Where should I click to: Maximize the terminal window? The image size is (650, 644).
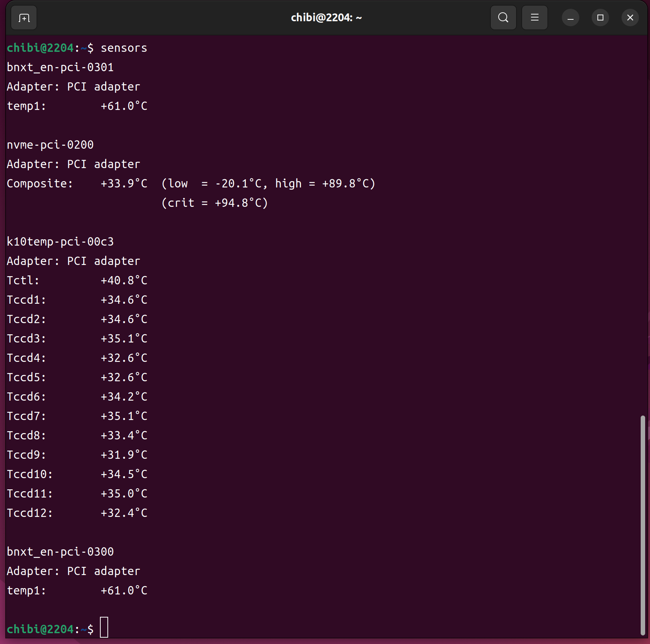(600, 18)
